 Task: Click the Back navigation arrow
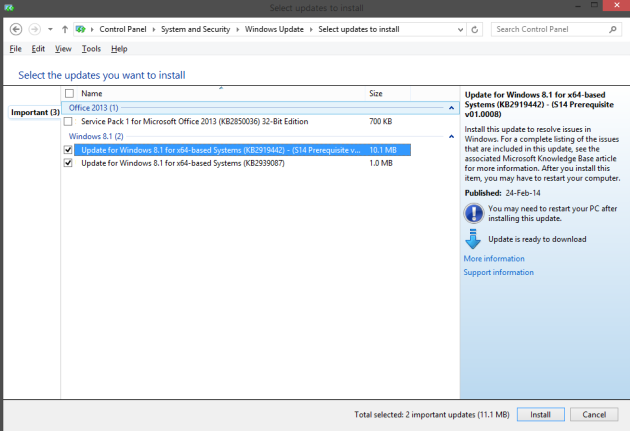[x=16, y=29]
